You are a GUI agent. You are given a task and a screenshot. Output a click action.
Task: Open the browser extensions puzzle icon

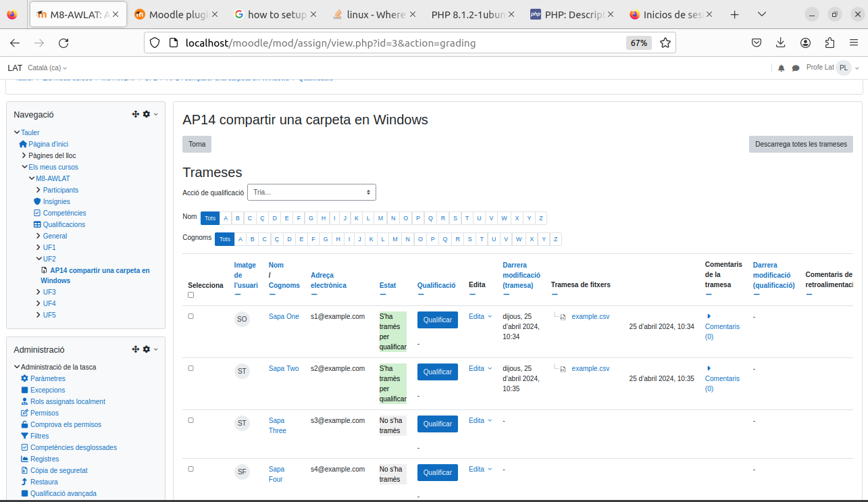coord(830,43)
